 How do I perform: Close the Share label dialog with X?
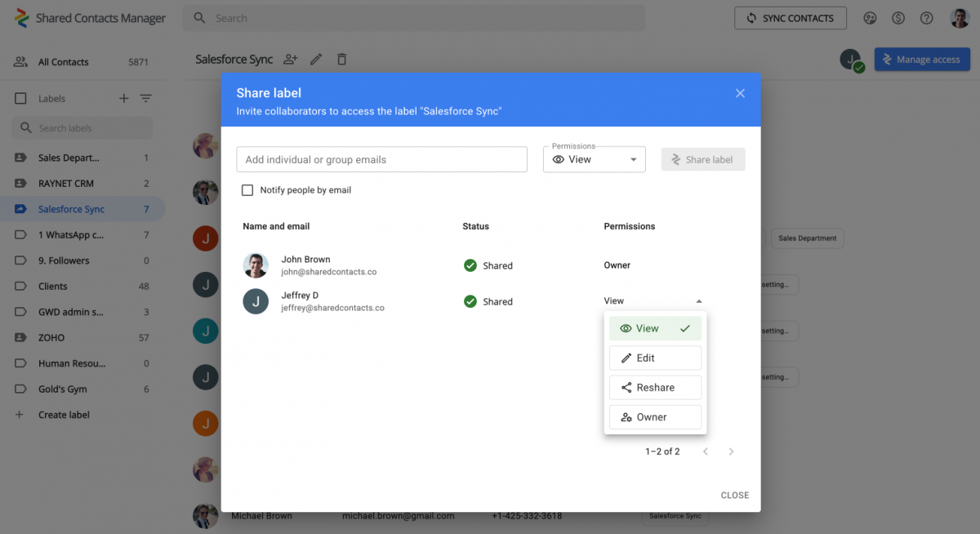click(740, 93)
